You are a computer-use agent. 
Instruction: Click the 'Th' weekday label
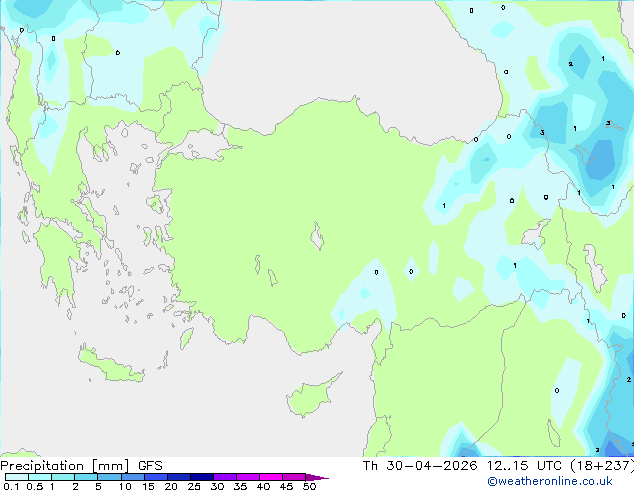(370, 466)
